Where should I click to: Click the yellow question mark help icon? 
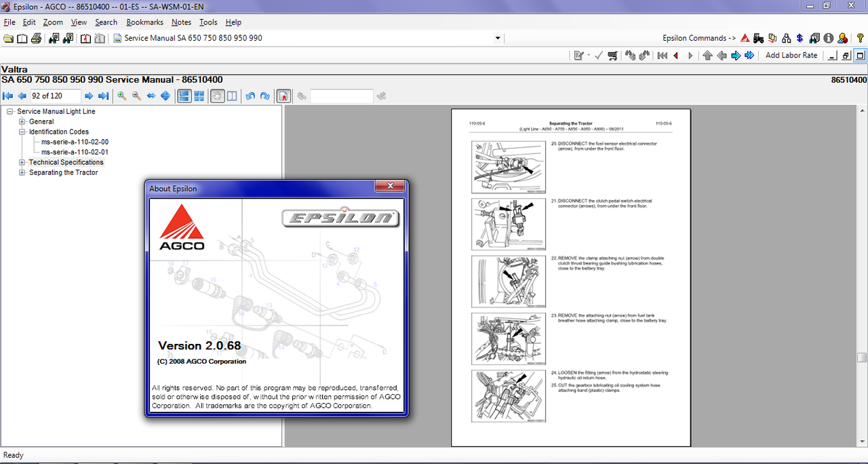coord(860,38)
